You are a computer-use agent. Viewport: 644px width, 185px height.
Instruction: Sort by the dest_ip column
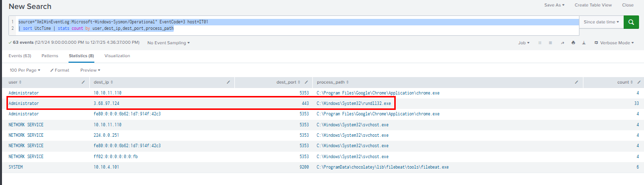[x=104, y=82]
